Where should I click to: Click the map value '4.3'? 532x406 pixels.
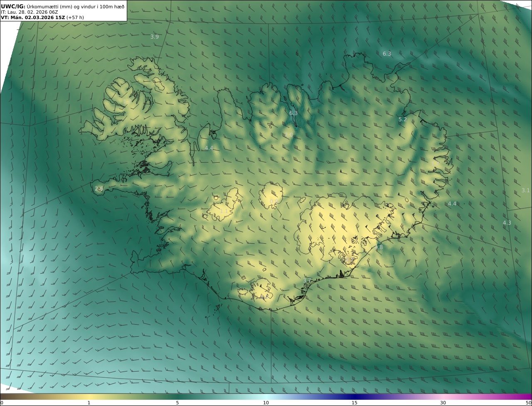pos(507,223)
